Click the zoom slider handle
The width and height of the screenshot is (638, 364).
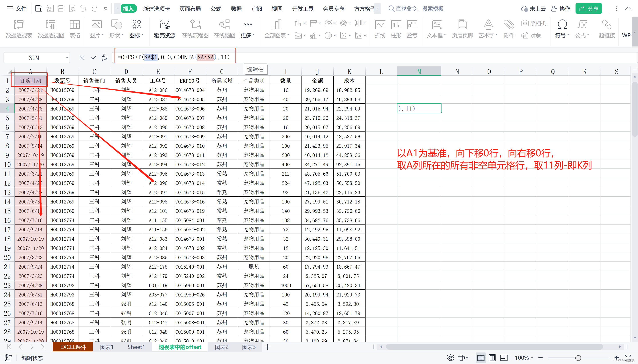click(578, 358)
